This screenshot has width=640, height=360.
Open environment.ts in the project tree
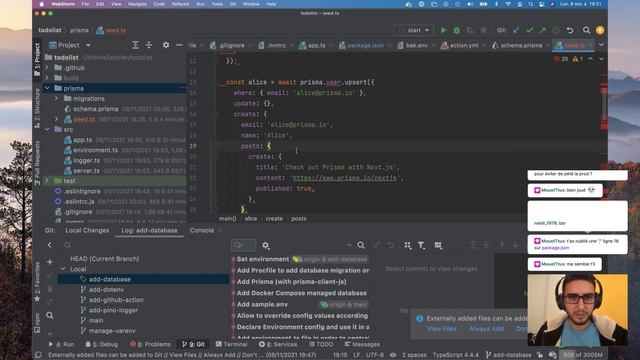pos(96,150)
